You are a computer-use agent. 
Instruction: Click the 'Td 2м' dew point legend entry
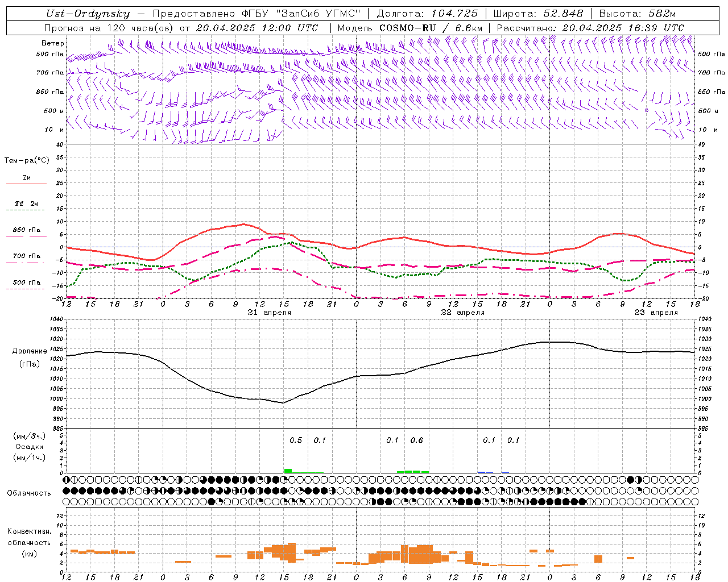(x=27, y=203)
